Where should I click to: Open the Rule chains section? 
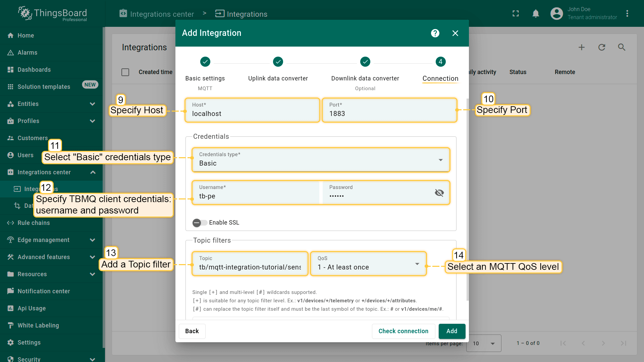point(33,223)
